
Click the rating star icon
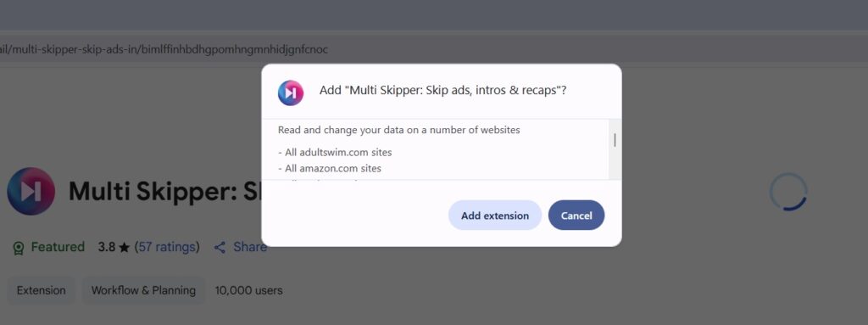click(124, 247)
